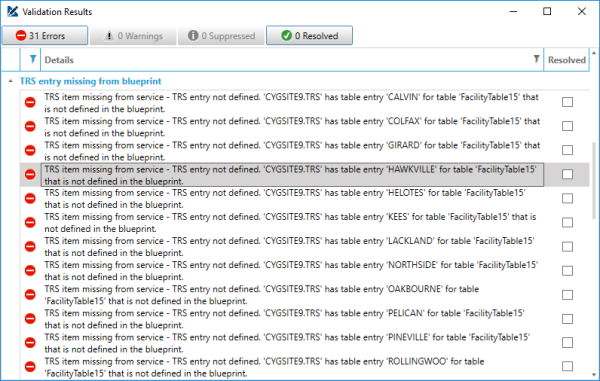This screenshot has height=381, width=600.
Task: Click the scrollbar down arrow
Action: point(594,375)
